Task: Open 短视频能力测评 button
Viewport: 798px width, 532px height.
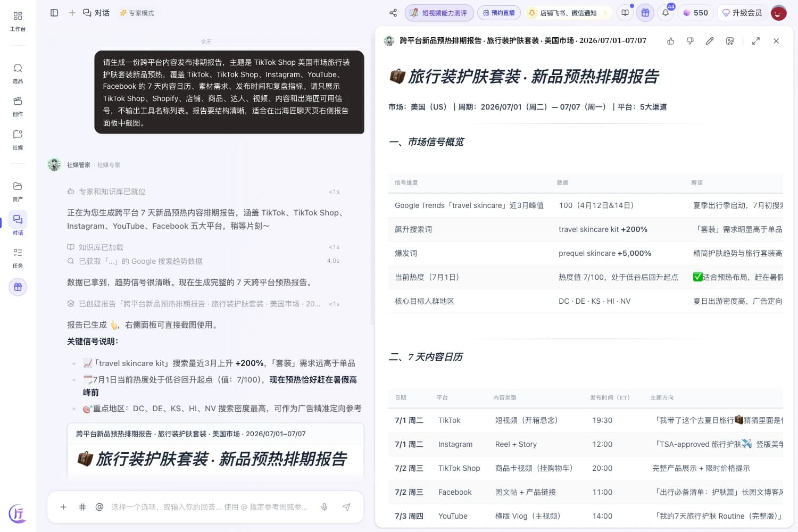Action: click(x=438, y=13)
